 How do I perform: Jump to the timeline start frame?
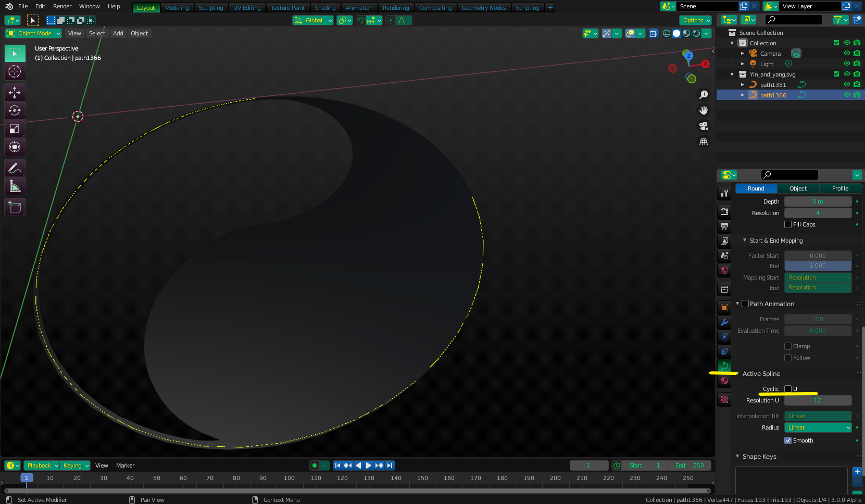point(337,465)
